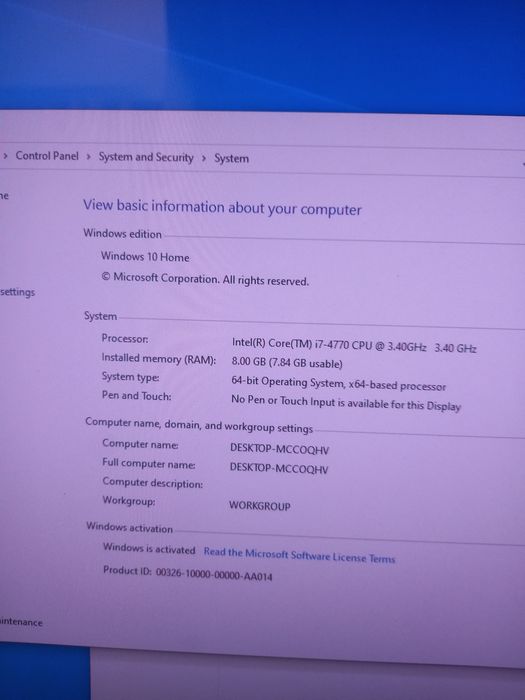Select the No Pen or Touch Input text
The image size is (525, 700).
tap(346, 403)
